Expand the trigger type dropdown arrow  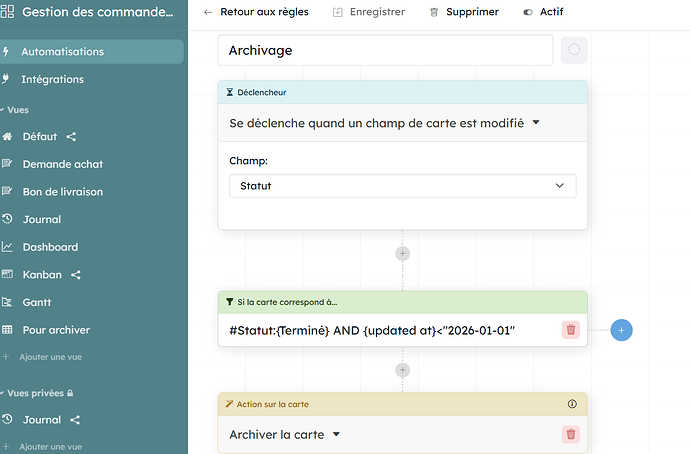(536, 123)
